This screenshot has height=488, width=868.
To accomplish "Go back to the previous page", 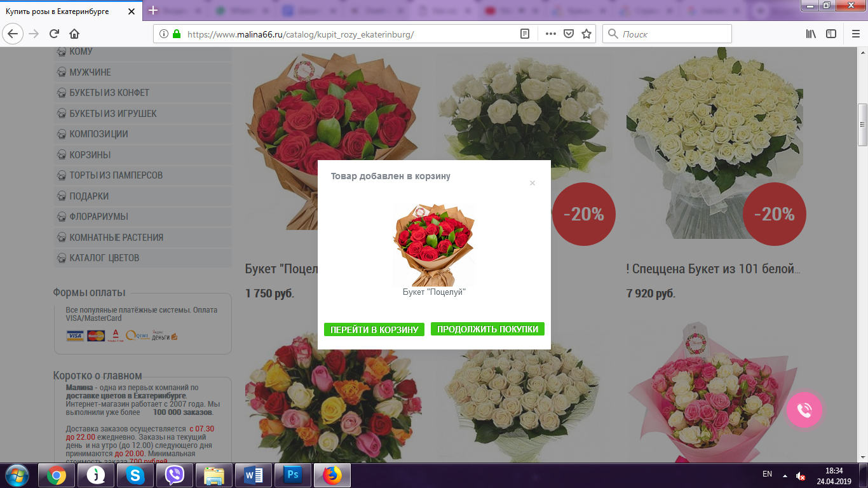I will click(x=13, y=34).
